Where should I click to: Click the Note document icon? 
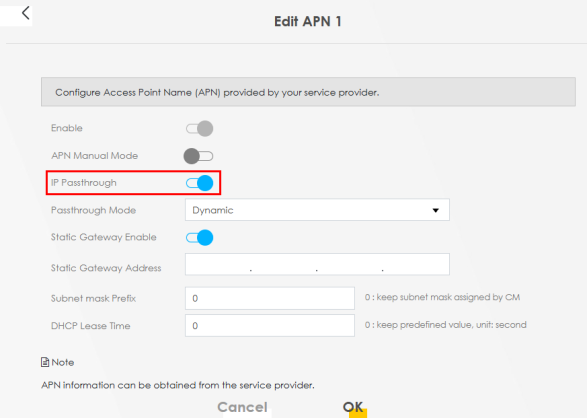45,362
